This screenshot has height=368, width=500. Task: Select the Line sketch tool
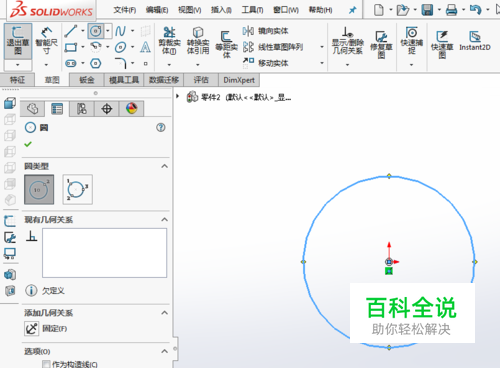pos(71,31)
